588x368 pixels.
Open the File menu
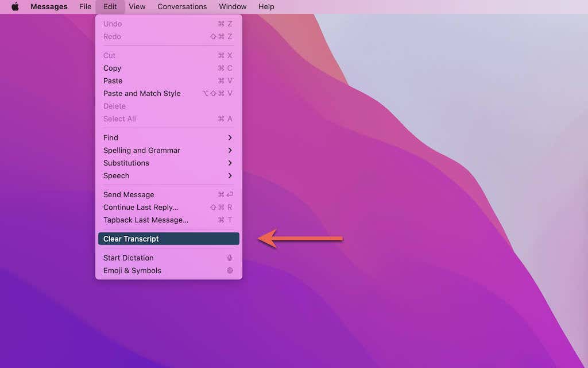tap(85, 7)
